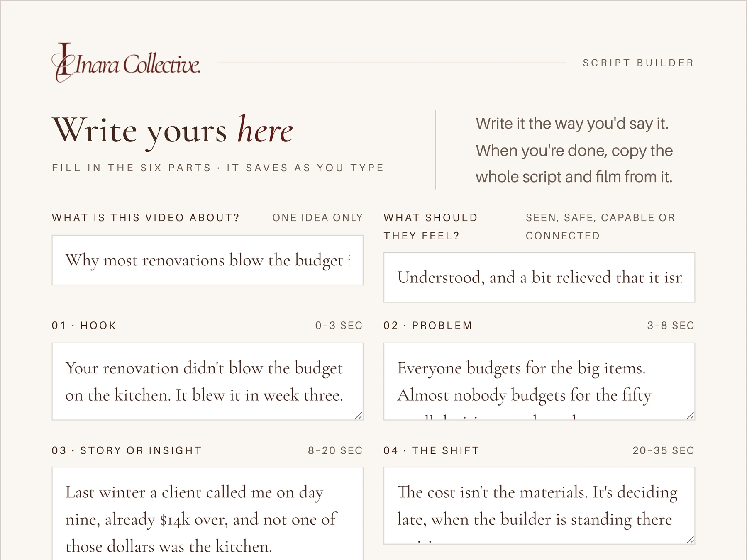Click the Hook textarea resize handle

pyautogui.click(x=359, y=416)
